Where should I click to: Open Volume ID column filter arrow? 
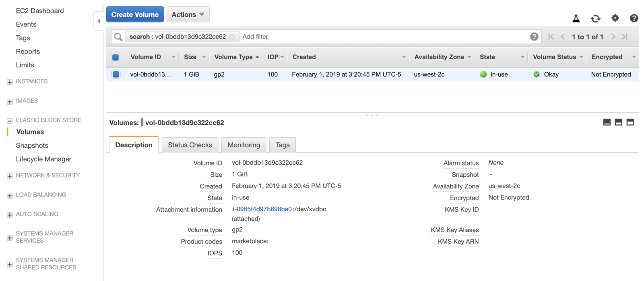(x=173, y=57)
